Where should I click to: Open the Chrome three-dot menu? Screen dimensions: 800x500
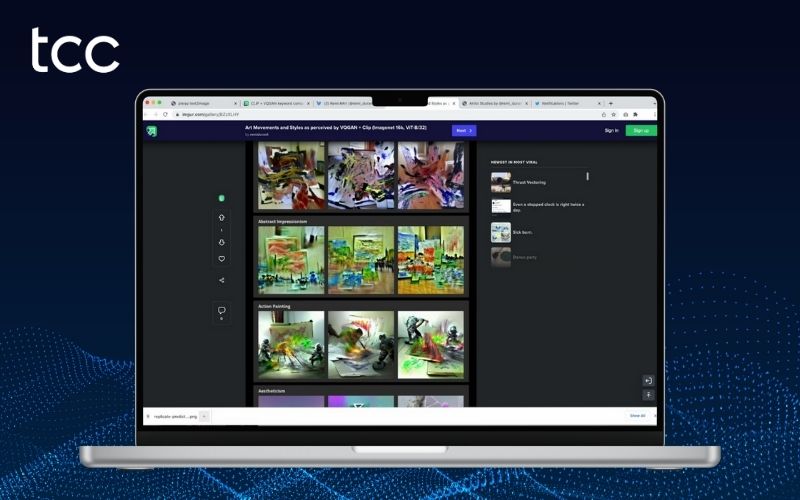(x=655, y=114)
